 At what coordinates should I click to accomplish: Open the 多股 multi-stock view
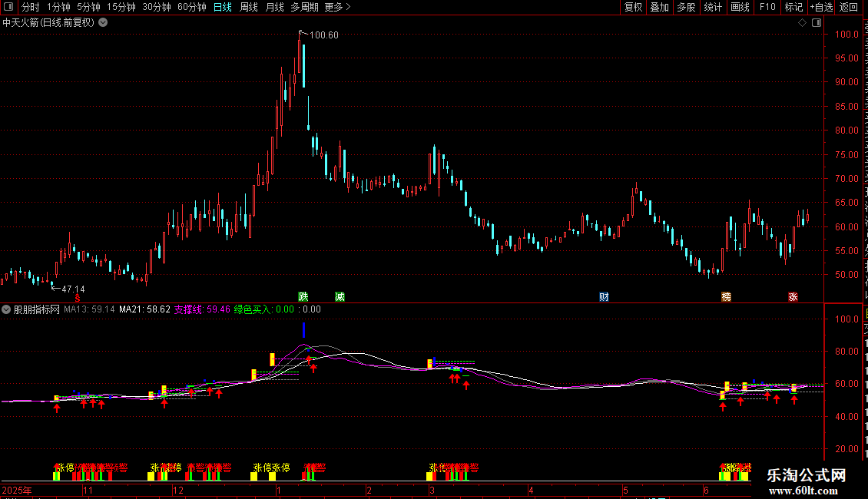(x=686, y=7)
